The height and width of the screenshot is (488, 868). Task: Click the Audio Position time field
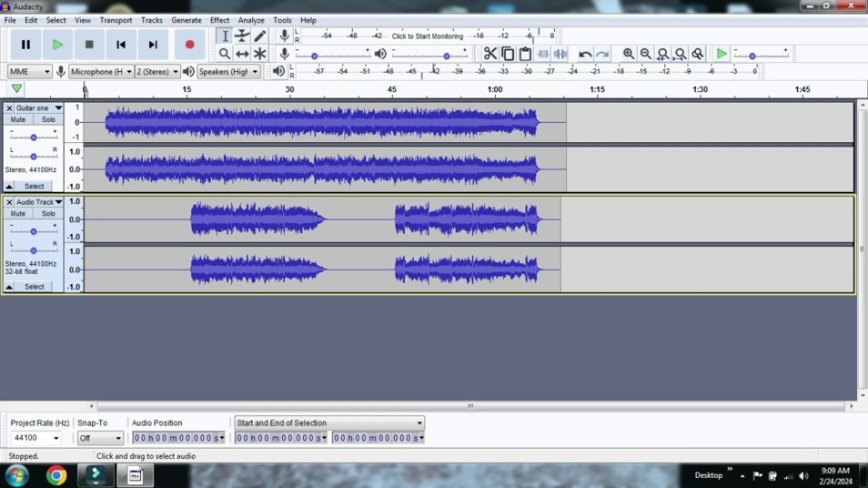(x=178, y=438)
